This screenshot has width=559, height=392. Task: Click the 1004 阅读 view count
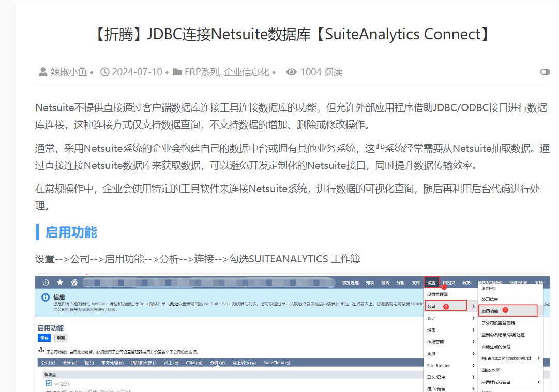click(321, 72)
